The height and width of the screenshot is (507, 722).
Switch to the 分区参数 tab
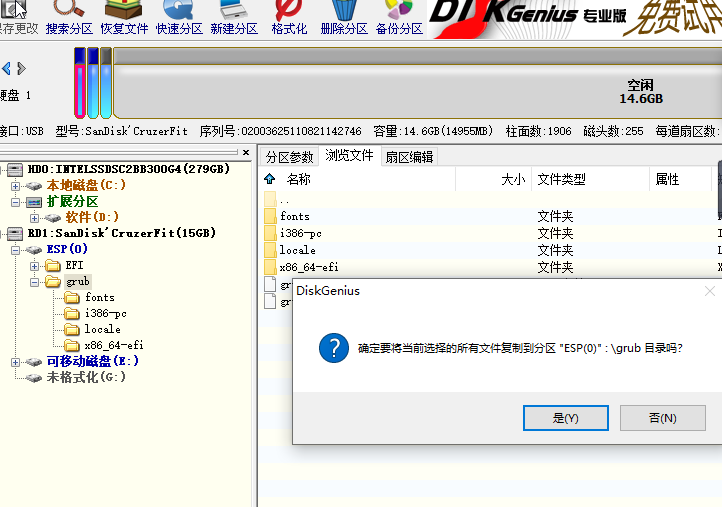(289, 157)
